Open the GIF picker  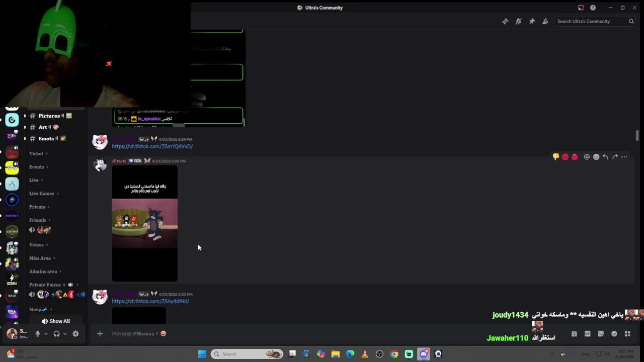click(587, 333)
